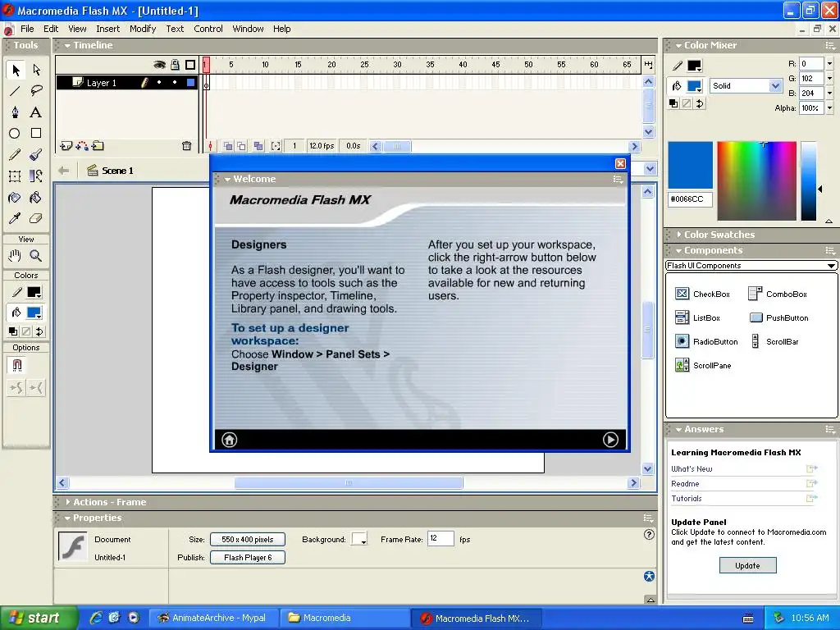Open the Insert menu
The width and height of the screenshot is (840, 630).
coord(107,29)
